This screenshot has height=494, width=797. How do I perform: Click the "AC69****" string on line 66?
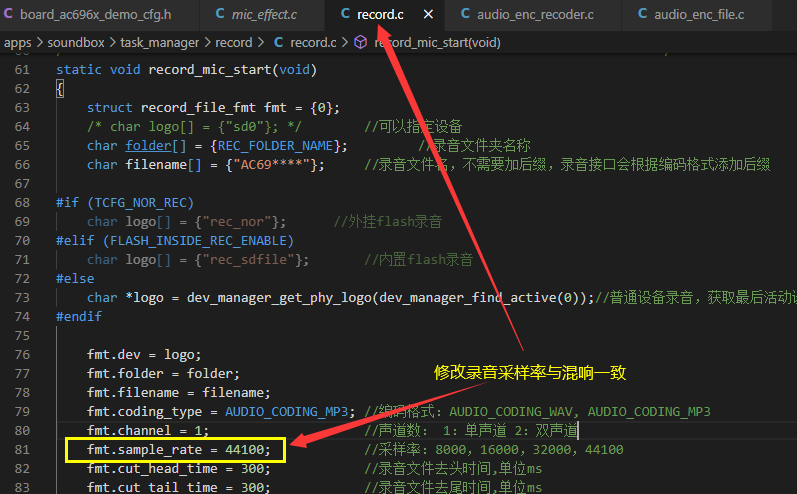pos(271,165)
